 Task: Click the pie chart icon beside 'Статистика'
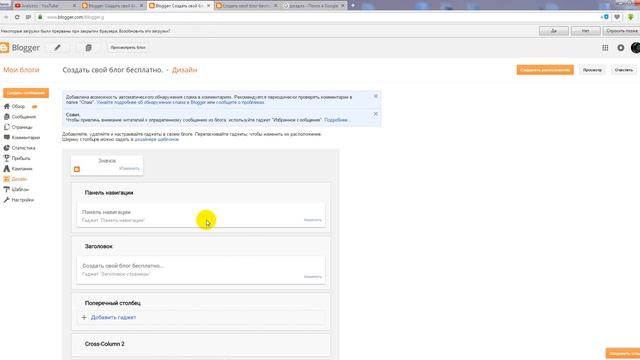pos(7,148)
